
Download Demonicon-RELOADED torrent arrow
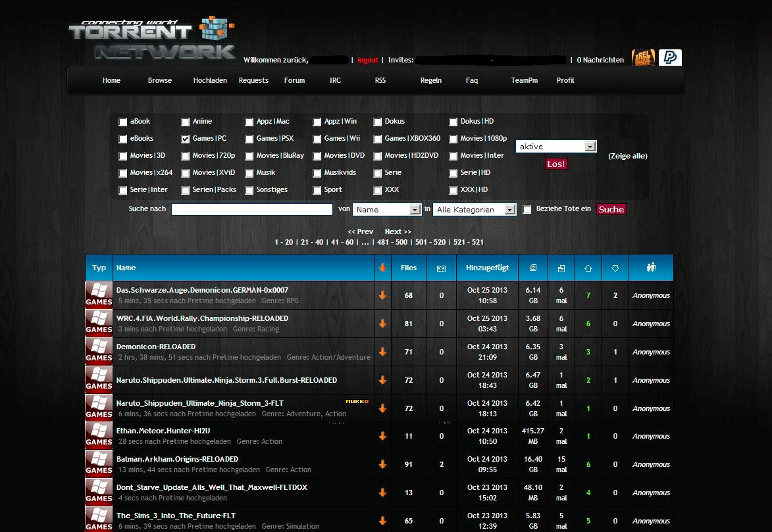point(382,352)
